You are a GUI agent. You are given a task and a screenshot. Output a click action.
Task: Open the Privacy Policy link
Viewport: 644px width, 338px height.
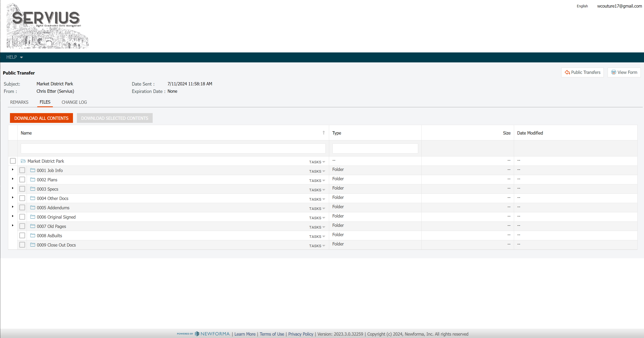tap(301, 334)
